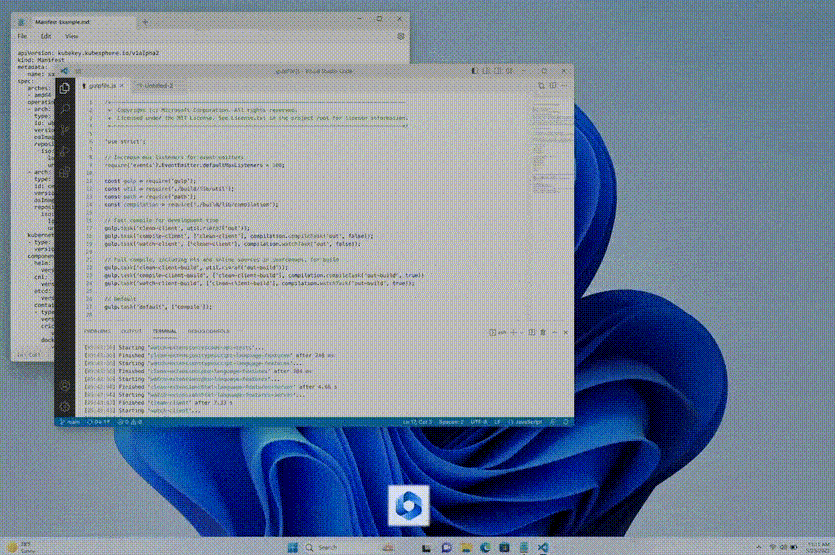Open Notepad settings gear
The width and height of the screenshot is (835, 555).
click(400, 36)
